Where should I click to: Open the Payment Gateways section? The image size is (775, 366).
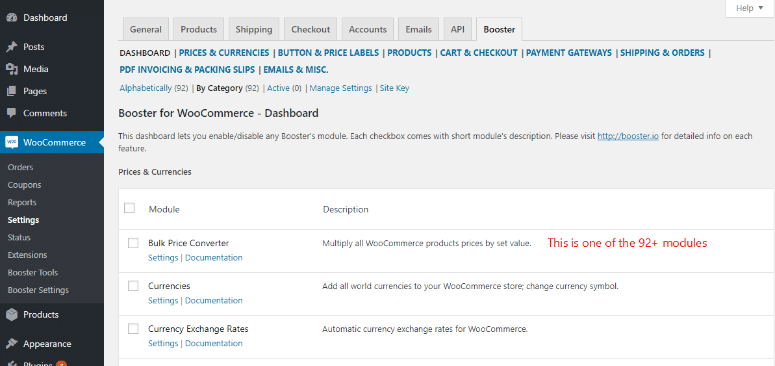point(569,53)
